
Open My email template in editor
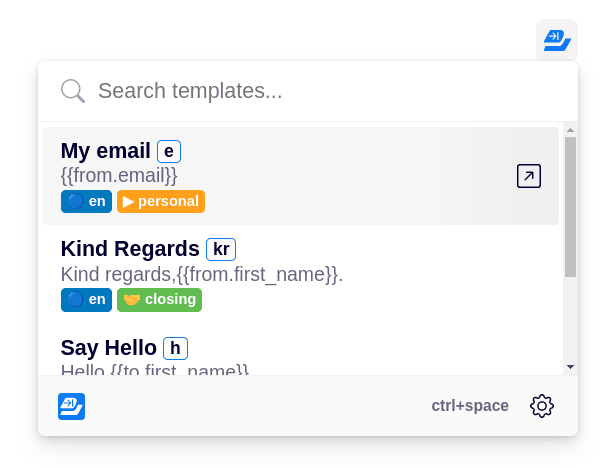pyautogui.click(x=529, y=176)
